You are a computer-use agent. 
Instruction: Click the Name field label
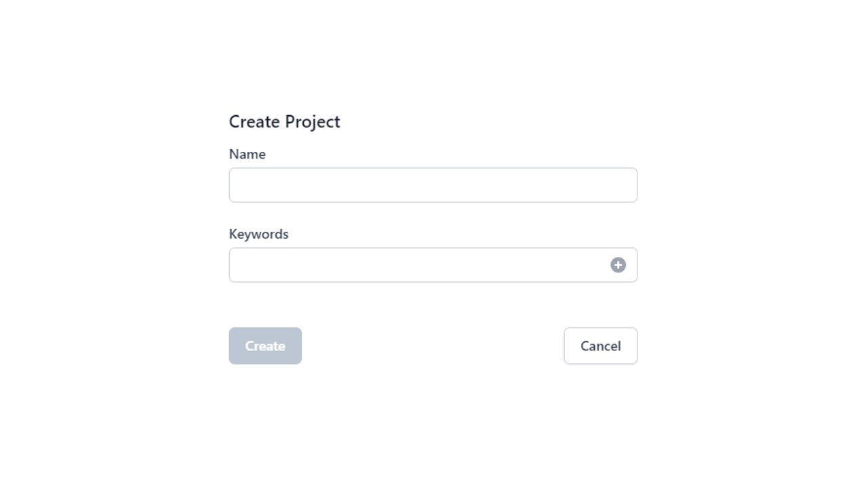click(248, 154)
